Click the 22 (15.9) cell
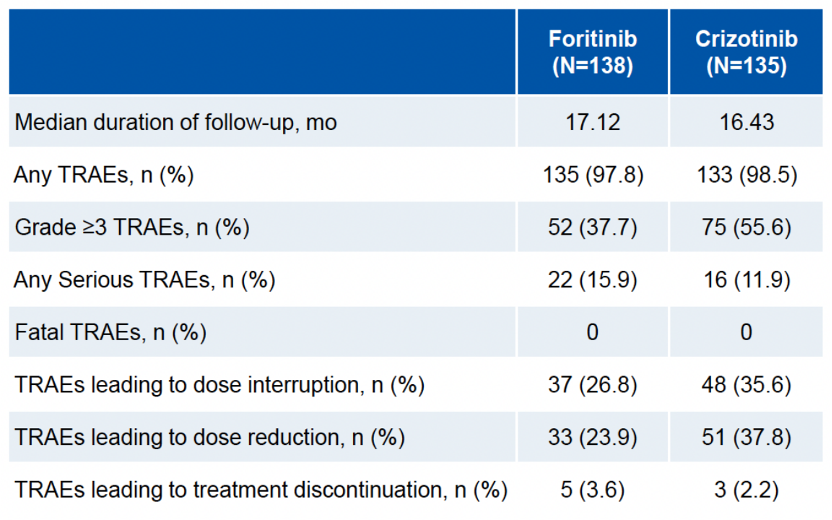This screenshot has height=520, width=832. coord(592,281)
